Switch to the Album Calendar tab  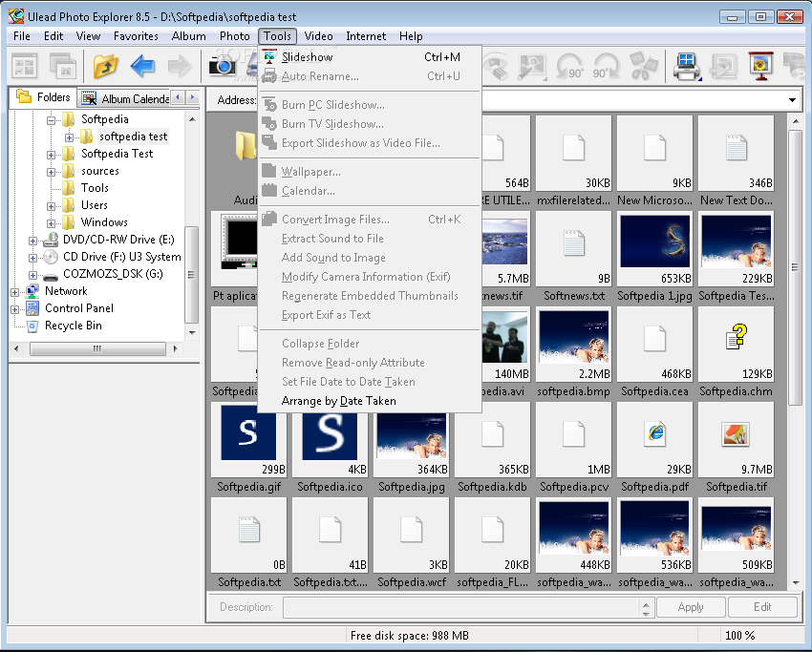(x=126, y=98)
